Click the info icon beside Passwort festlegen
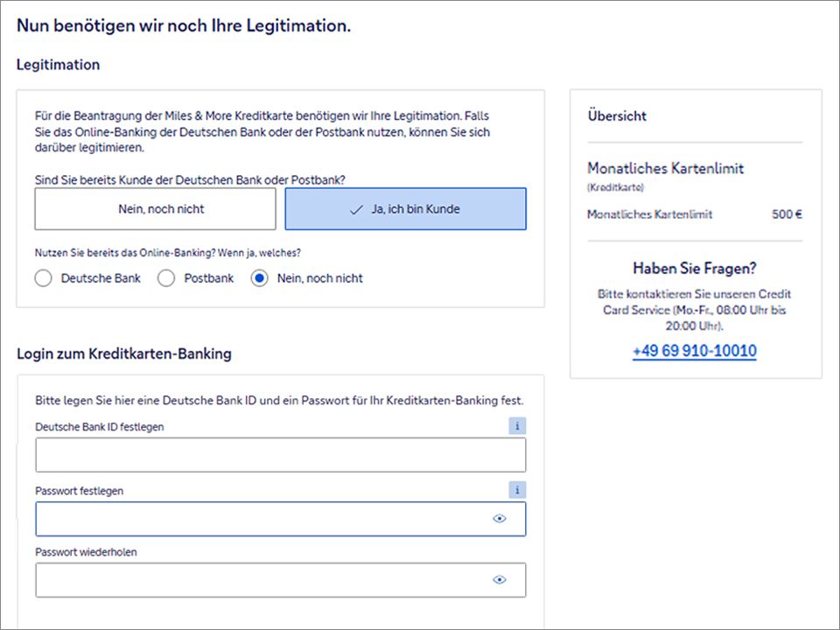The image size is (840, 630). [x=517, y=490]
